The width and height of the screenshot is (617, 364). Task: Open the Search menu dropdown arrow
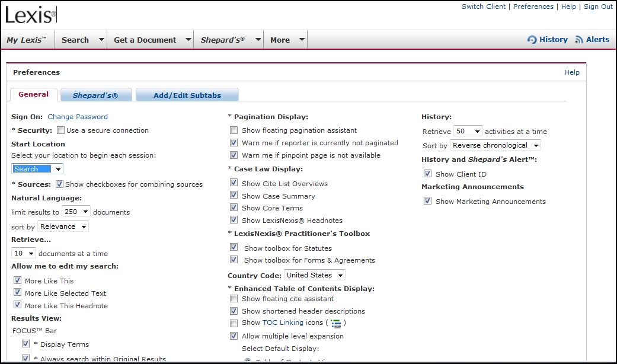pyautogui.click(x=101, y=40)
